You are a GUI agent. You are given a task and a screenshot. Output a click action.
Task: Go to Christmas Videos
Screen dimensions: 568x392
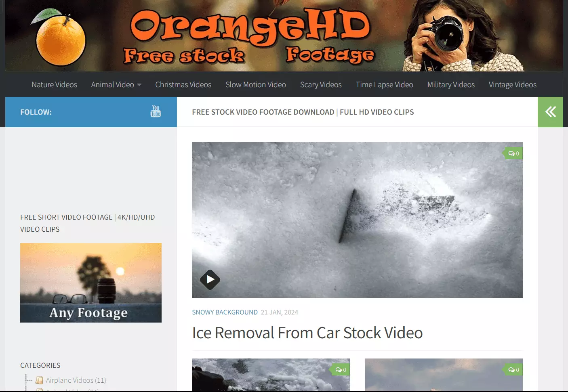[183, 85]
